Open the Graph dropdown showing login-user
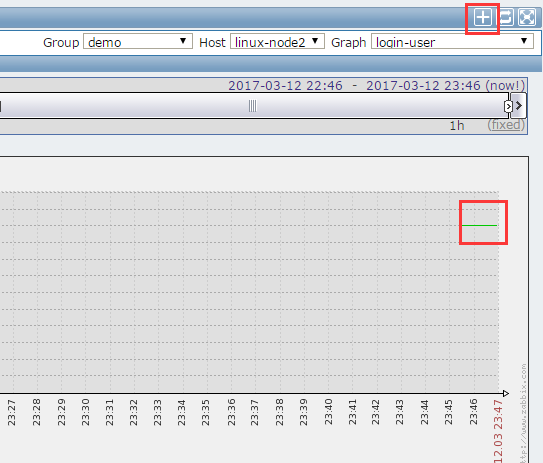Screen dimensions: 543x463 tap(452, 42)
